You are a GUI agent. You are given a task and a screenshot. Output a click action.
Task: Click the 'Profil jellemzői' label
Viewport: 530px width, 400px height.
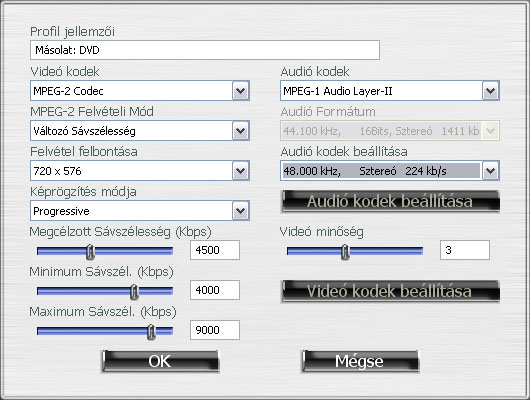click(72, 32)
